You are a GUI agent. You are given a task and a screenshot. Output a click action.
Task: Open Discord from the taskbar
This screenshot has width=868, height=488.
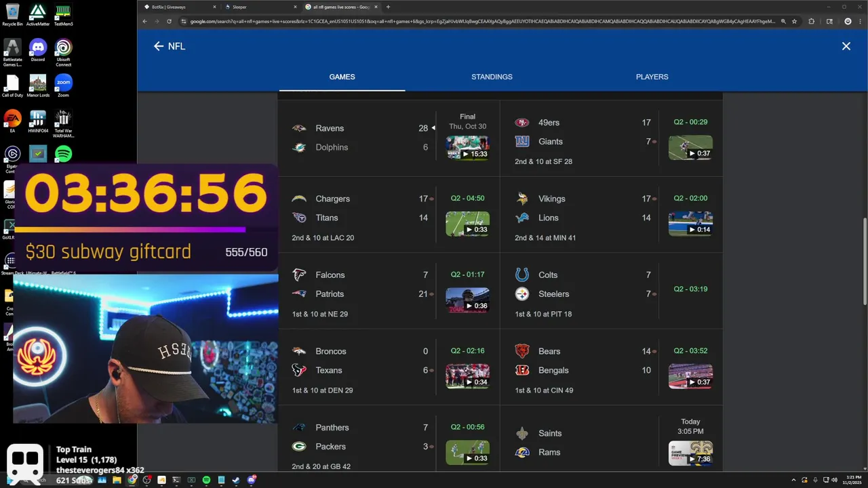coord(252,480)
